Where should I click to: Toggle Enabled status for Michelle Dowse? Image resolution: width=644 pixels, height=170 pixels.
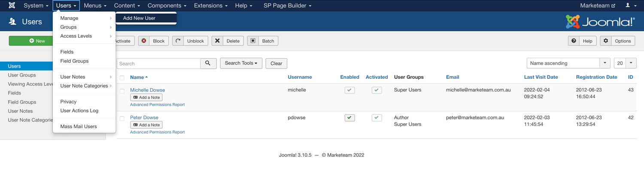[349, 90]
